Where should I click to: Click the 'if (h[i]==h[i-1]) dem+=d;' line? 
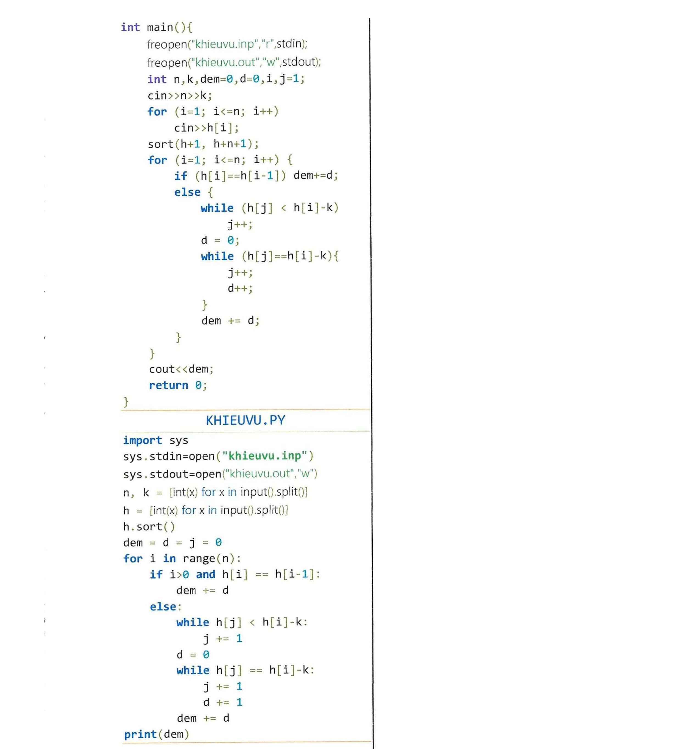tap(256, 176)
